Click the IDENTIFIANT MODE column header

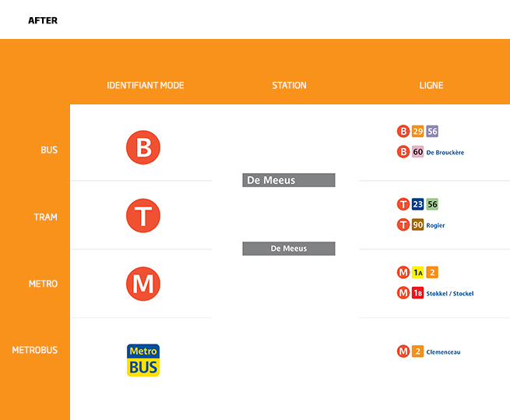point(146,85)
